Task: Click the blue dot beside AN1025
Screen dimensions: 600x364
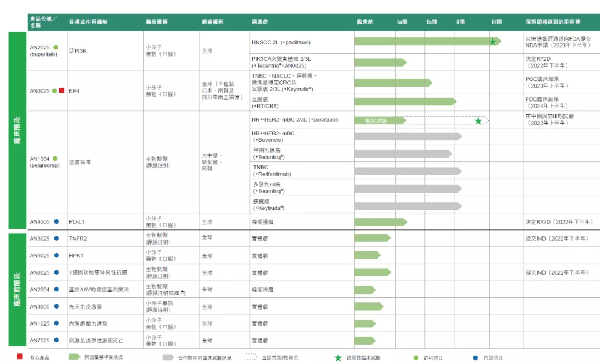Action: point(57,323)
